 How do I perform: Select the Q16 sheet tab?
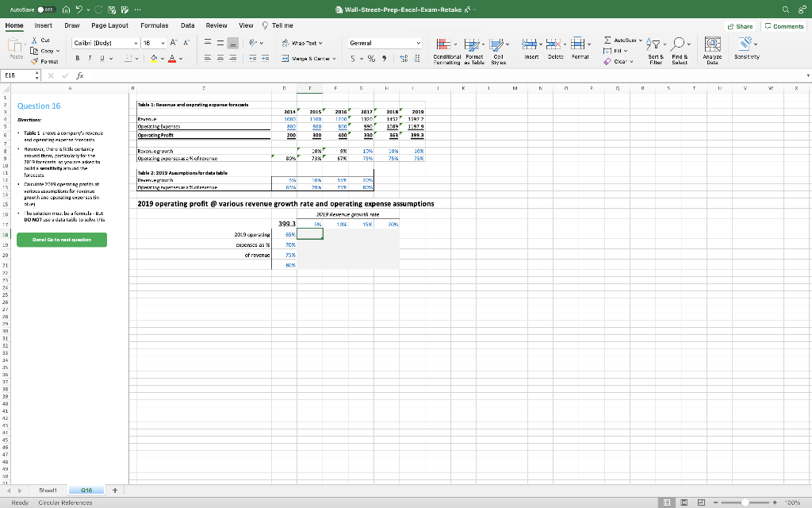point(88,490)
